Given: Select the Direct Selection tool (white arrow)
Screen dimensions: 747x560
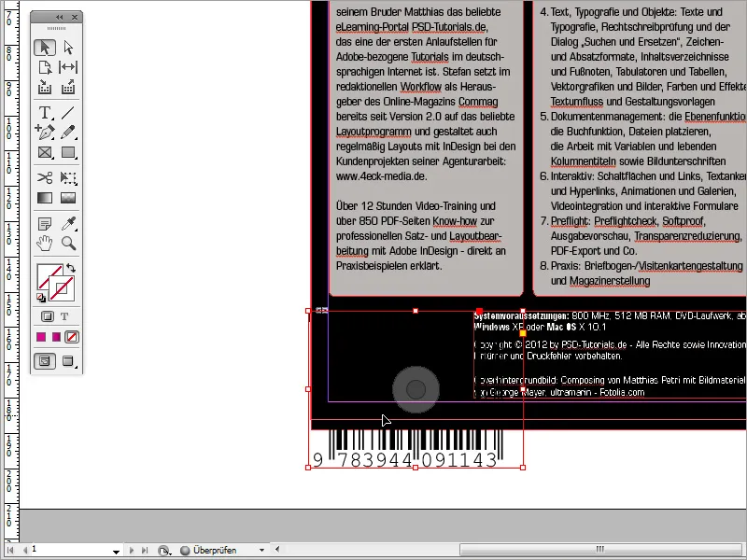Looking at the screenshot, I should click(68, 48).
